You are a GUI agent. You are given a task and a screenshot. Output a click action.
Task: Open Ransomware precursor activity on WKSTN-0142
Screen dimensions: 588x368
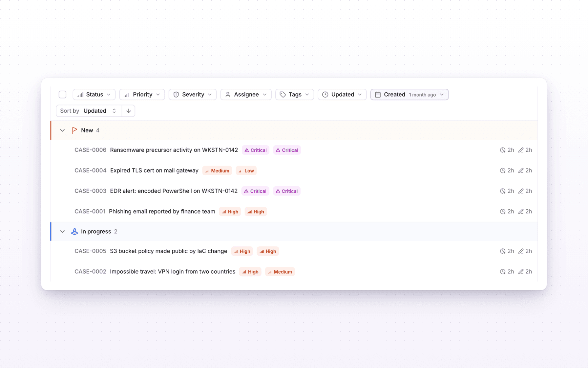[174, 150]
